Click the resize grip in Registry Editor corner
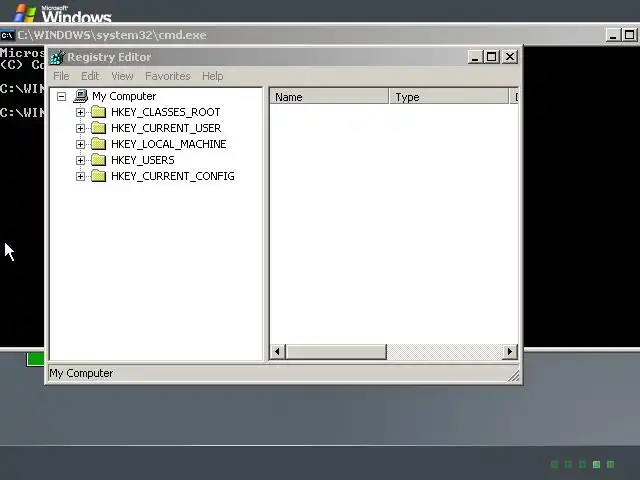Viewport: 640px width, 480px height. [x=514, y=376]
